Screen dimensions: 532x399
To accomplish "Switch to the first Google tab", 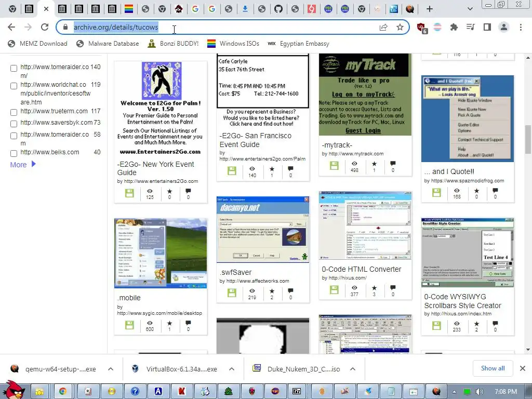I will (195, 9).
